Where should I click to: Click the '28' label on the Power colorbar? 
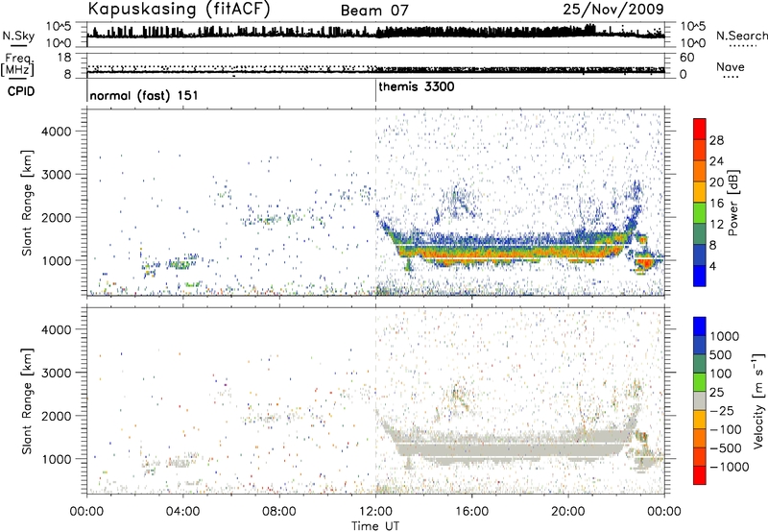coord(716,140)
